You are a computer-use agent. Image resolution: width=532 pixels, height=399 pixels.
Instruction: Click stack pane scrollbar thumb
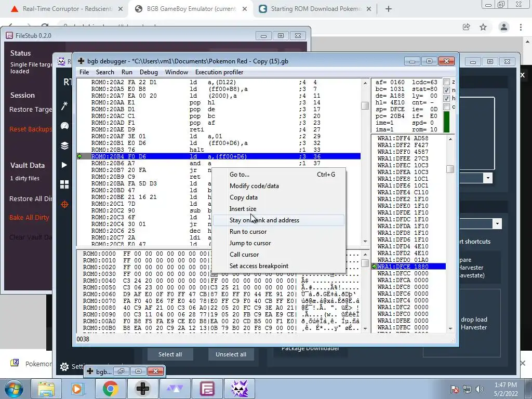pyautogui.click(x=450, y=169)
